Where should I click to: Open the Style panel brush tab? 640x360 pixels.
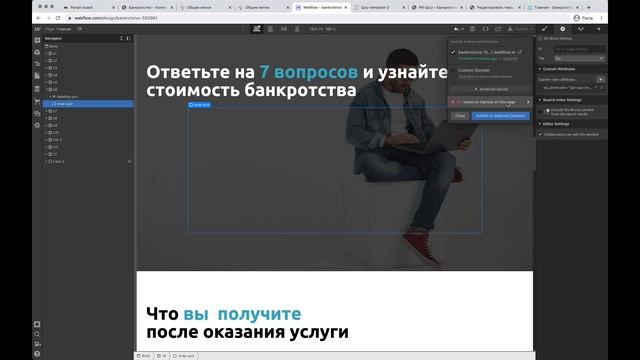tap(545, 29)
